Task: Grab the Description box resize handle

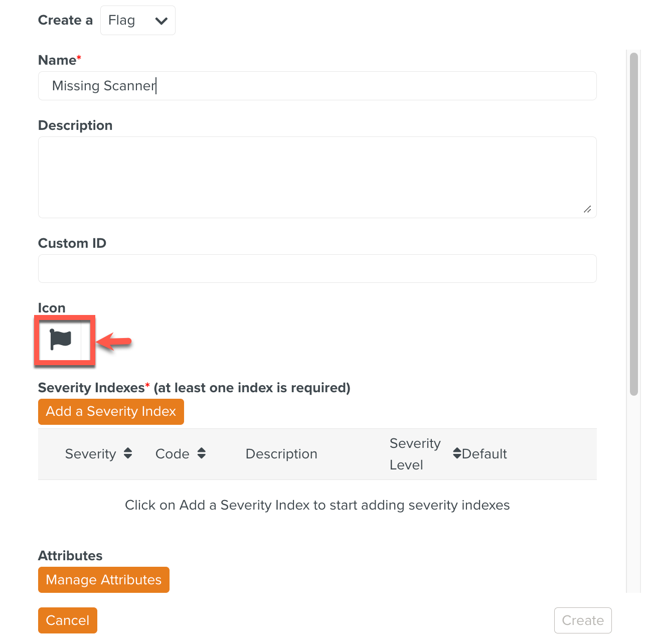Action: point(587,209)
